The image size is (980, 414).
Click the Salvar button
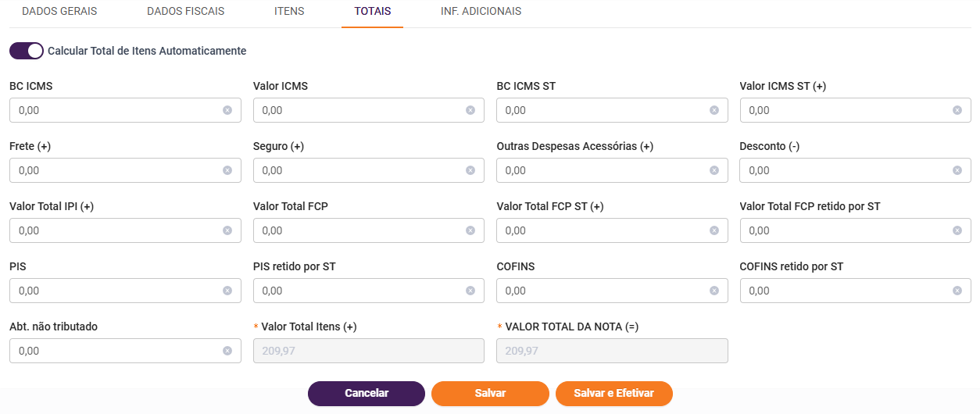[490, 394]
